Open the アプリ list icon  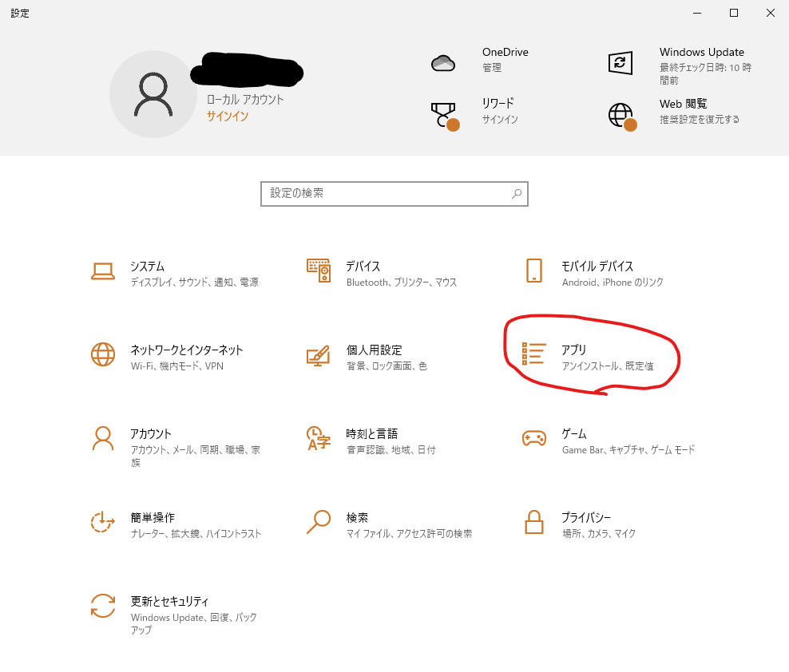tap(533, 354)
